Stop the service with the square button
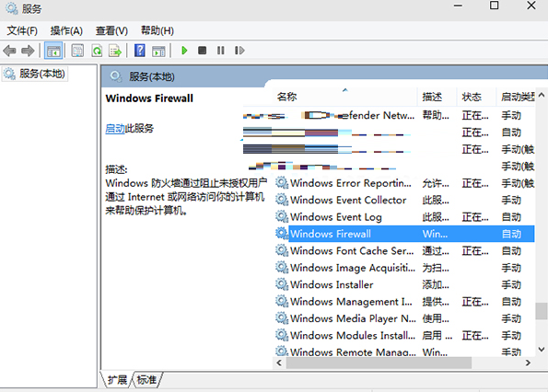 coord(202,51)
